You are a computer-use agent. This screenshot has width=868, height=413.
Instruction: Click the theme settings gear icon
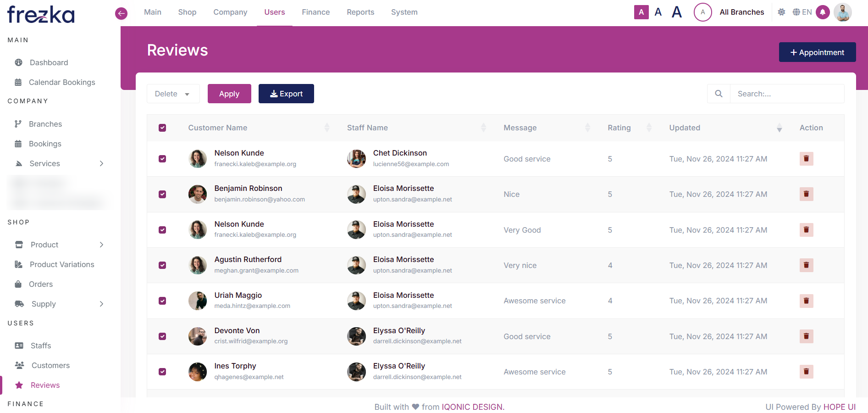781,12
